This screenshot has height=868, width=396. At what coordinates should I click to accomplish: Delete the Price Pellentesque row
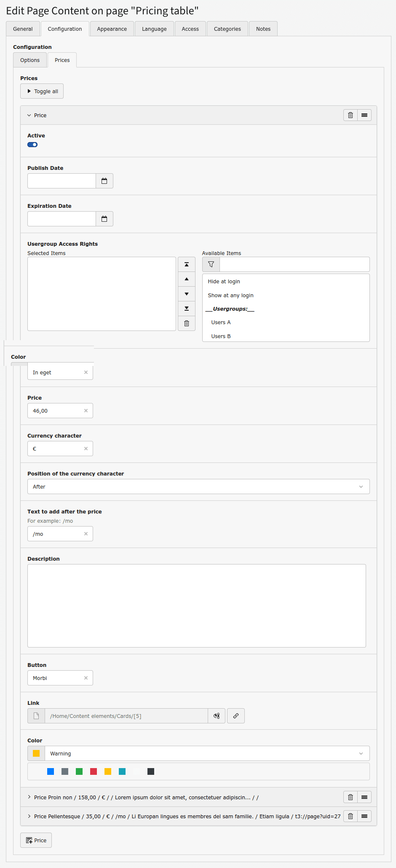[350, 816]
